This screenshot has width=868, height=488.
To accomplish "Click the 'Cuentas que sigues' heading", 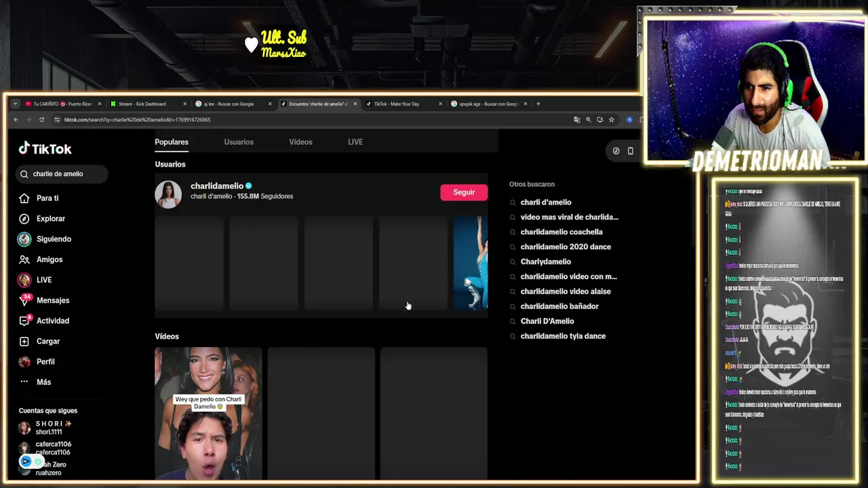I will tap(48, 411).
